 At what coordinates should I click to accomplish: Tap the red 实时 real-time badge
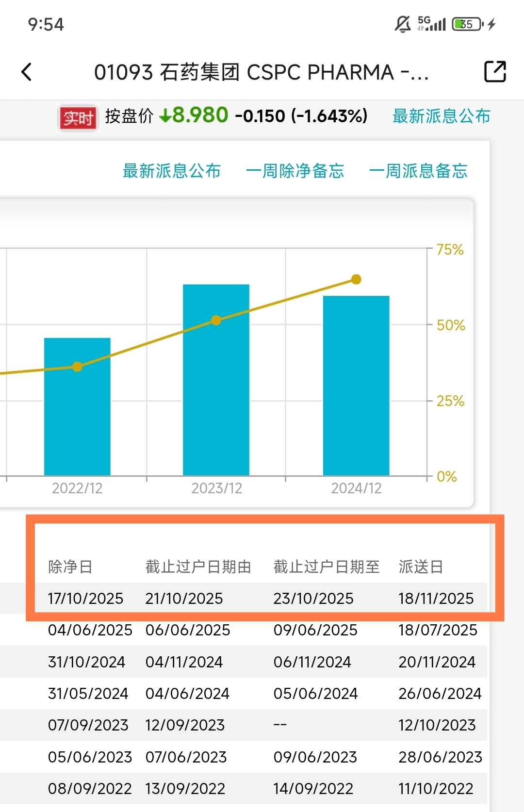pyautogui.click(x=78, y=117)
